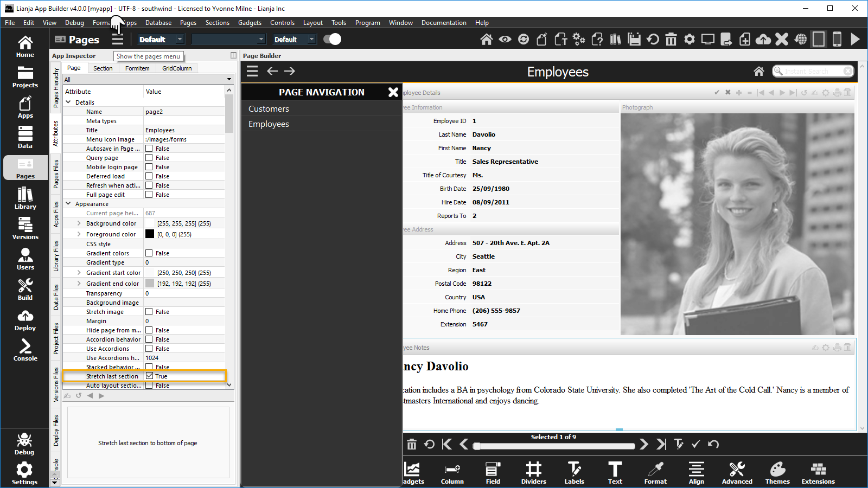Image resolution: width=868 pixels, height=488 pixels.
Task: Uncheck the Stretch last section checkbox
Action: 149,376
